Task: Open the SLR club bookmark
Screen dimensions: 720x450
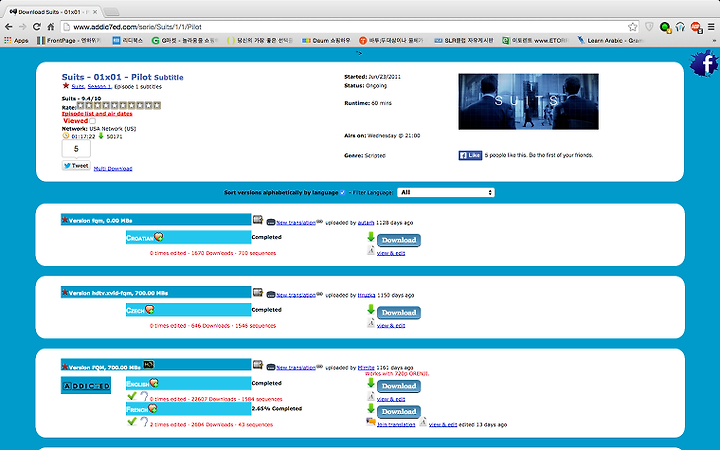Action: (464, 40)
